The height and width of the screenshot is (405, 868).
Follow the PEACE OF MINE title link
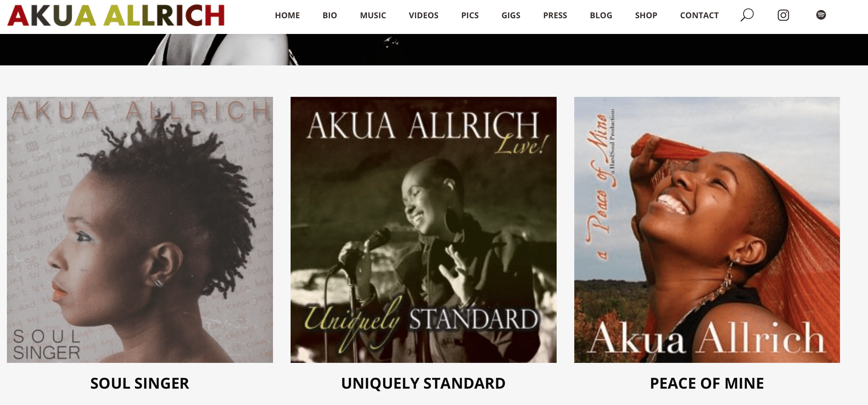(x=707, y=383)
